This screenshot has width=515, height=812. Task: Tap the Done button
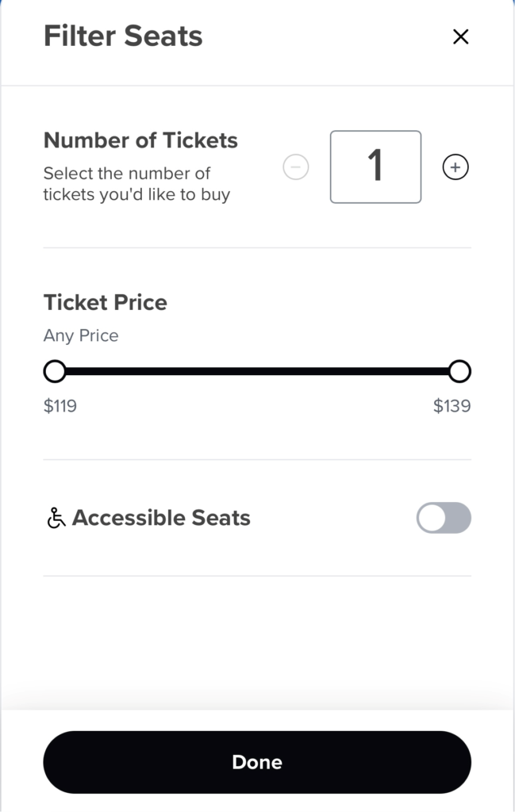pyautogui.click(x=257, y=762)
